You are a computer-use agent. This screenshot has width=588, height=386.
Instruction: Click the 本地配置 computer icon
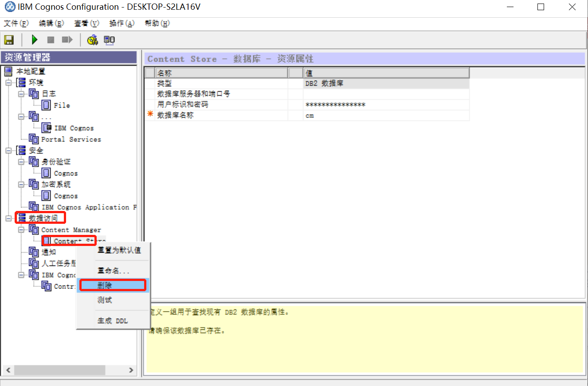point(8,71)
